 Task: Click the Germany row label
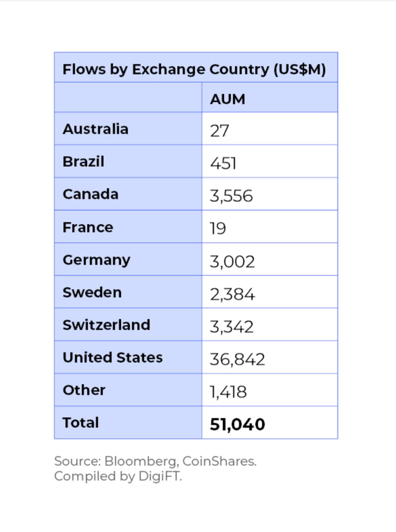(96, 260)
